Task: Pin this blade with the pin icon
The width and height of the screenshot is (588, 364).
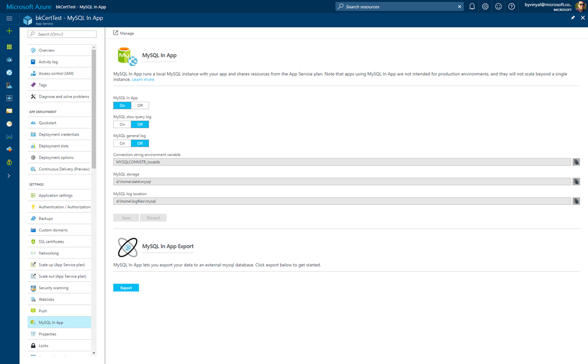Action: [572, 18]
